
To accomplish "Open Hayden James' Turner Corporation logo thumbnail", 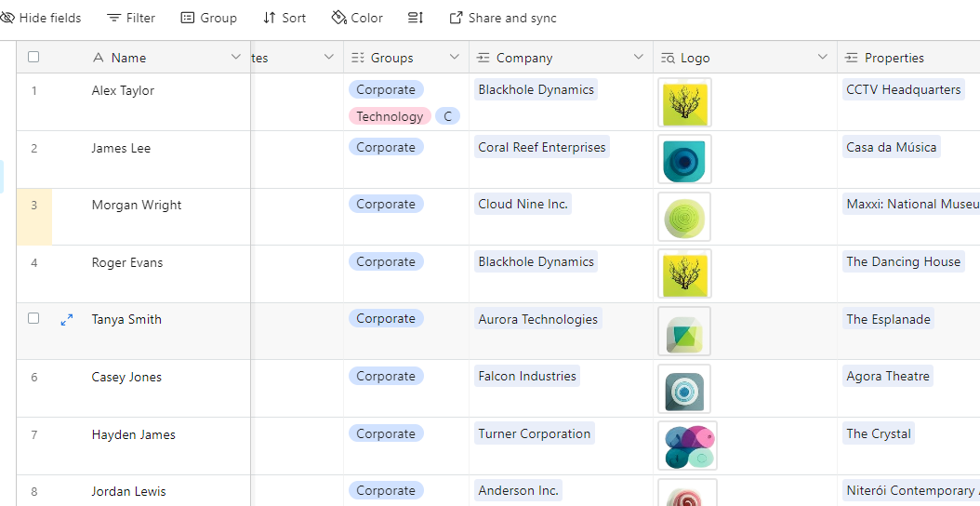I will click(687, 446).
